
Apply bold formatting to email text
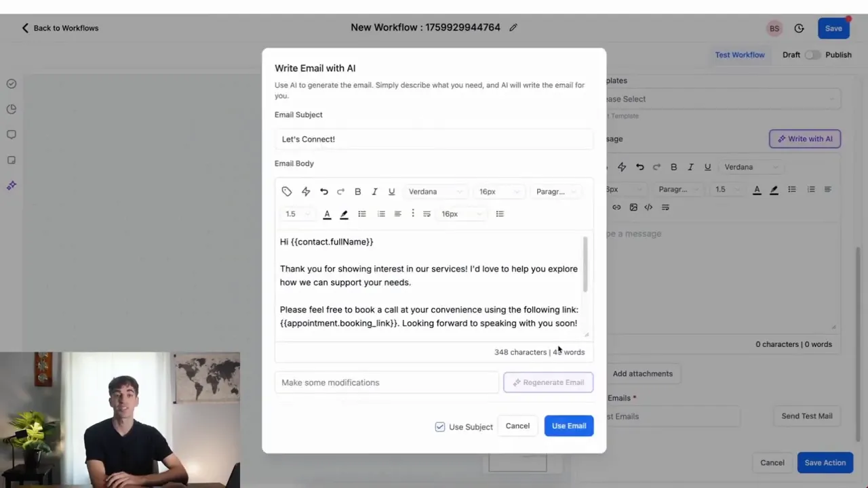click(357, 191)
